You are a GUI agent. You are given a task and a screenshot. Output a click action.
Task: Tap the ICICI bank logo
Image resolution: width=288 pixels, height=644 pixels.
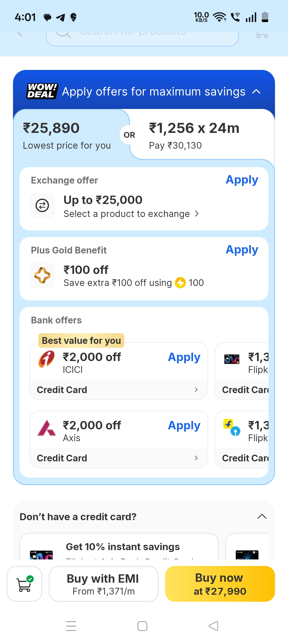click(x=46, y=359)
